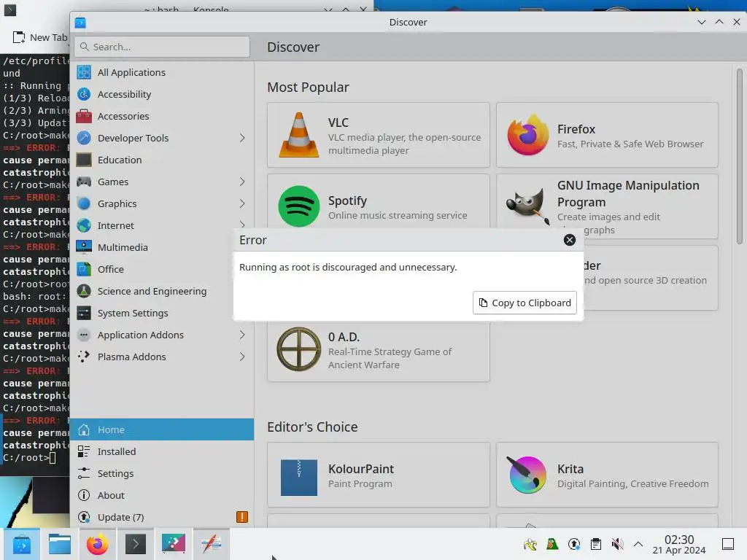This screenshot has width=747, height=560.
Task: Open the Settings page in Discover
Action: [162, 473]
